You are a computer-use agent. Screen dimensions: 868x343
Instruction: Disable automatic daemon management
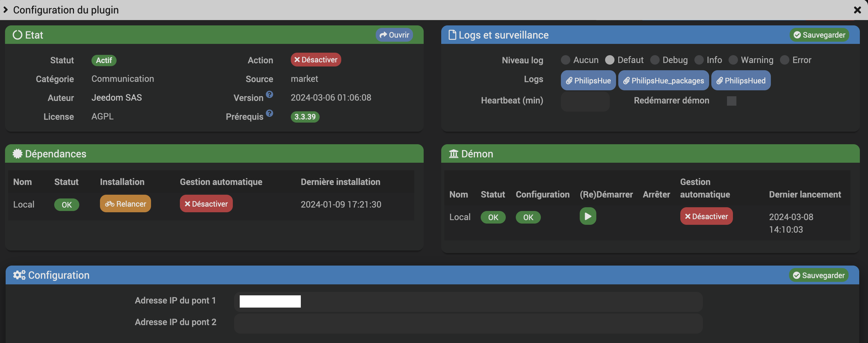pyautogui.click(x=706, y=216)
